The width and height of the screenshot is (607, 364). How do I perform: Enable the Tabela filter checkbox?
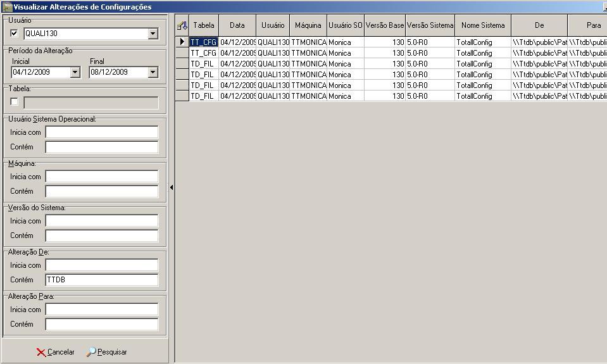coord(15,101)
